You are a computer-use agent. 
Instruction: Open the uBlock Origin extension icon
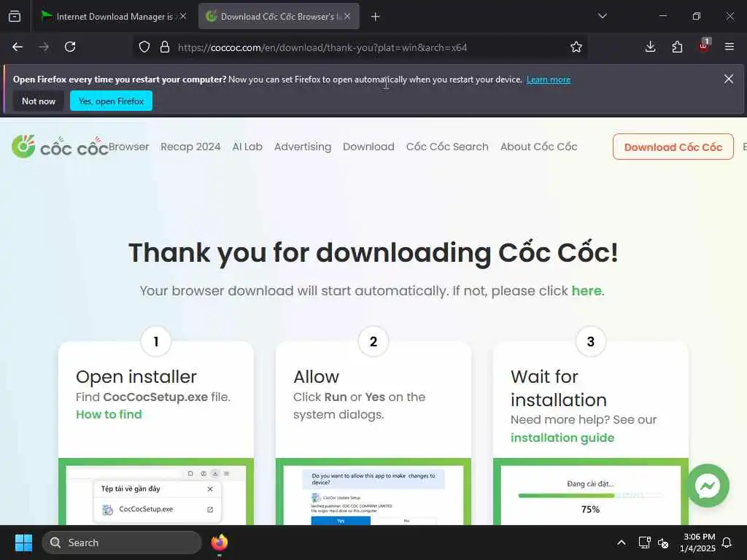click(x=704, y=46)
